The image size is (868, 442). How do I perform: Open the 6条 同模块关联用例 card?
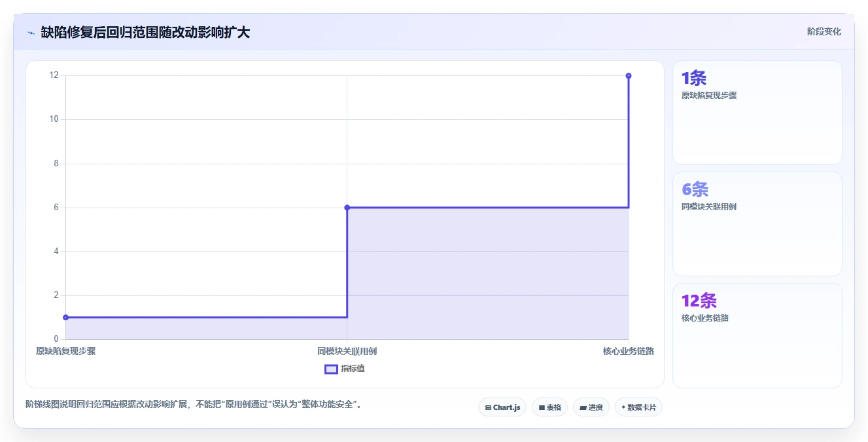(x=757, y=224)
